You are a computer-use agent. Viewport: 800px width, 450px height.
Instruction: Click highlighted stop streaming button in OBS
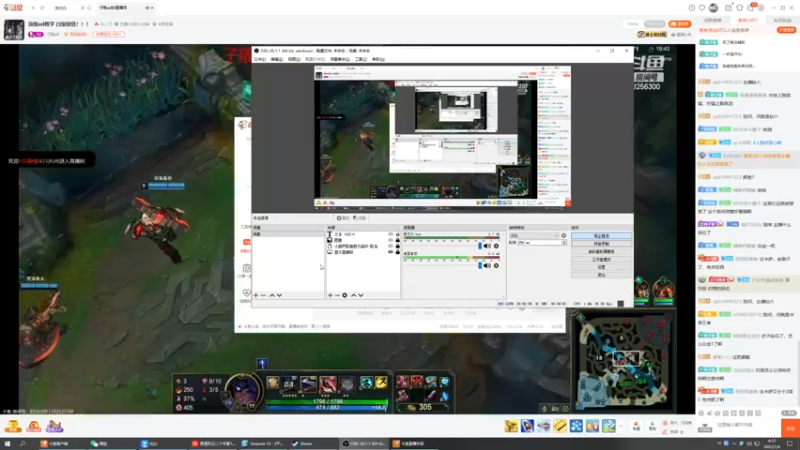click(x=601, y=236)
